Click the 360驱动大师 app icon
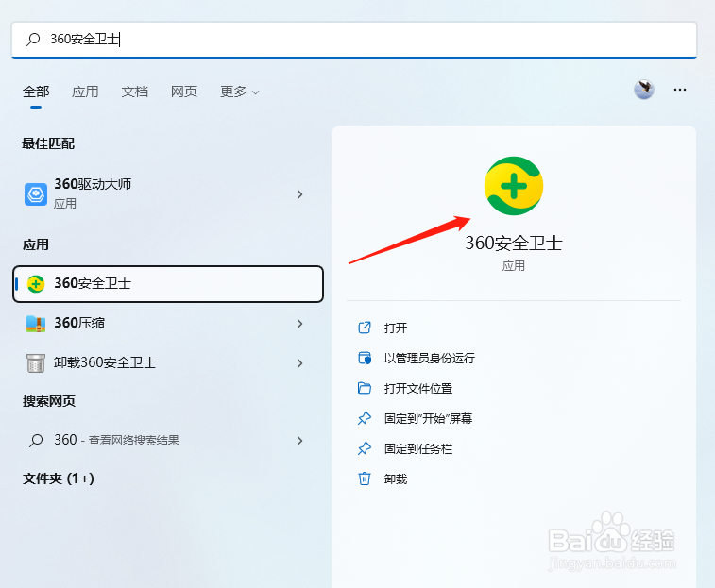Screen dimensions: 715x588 (x=36, y=194)
